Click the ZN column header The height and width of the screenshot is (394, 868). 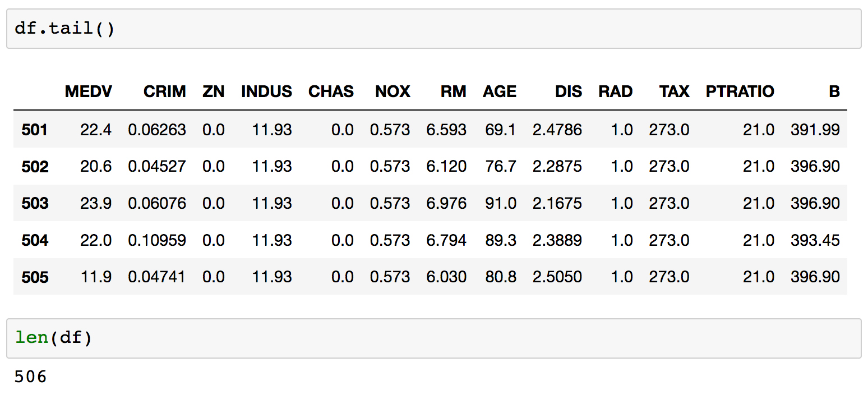[x=214, y=91]
